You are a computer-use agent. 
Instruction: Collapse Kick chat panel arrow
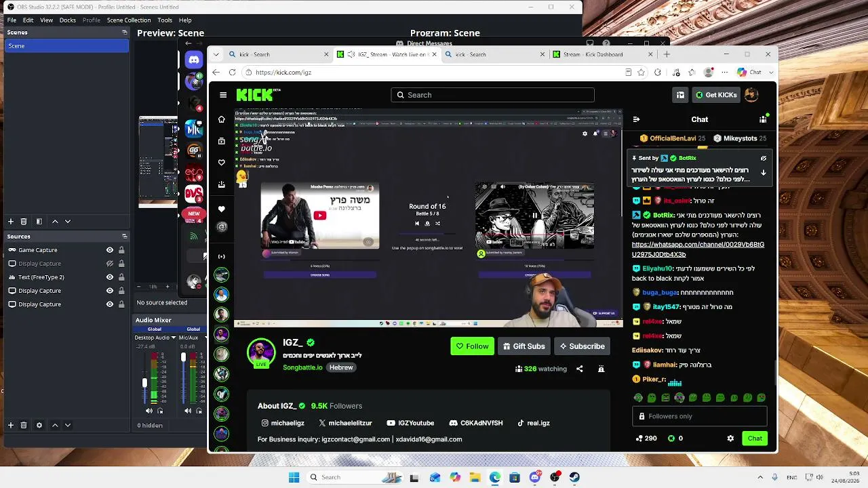636,119
